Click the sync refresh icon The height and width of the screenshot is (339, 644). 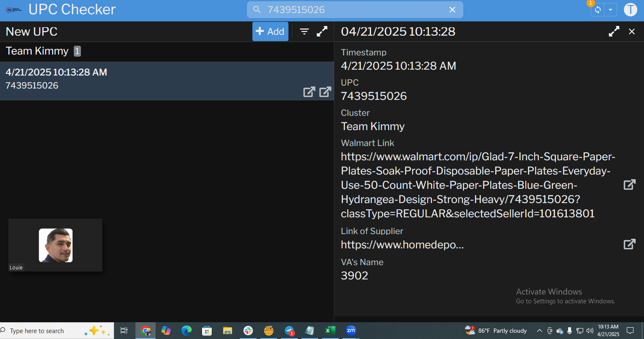[598, 10]
